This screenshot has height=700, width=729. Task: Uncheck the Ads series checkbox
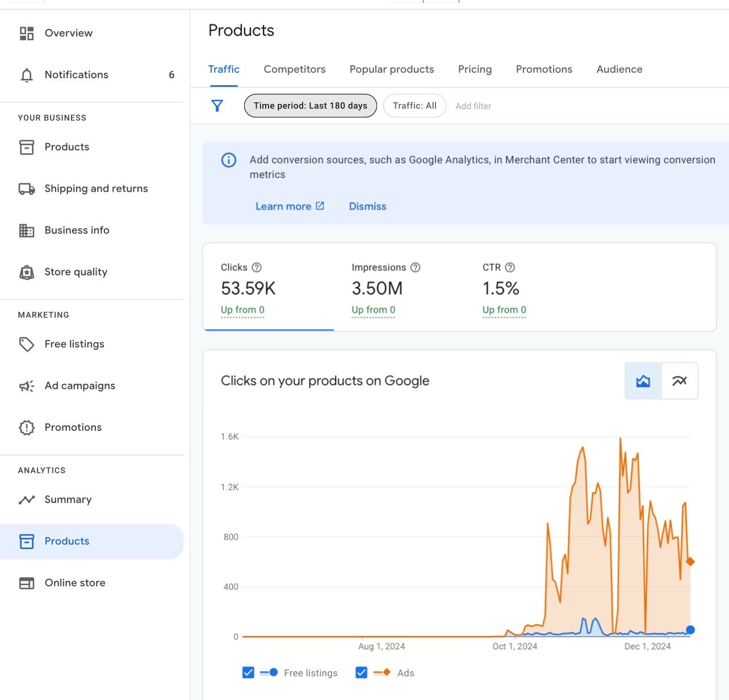(361, 673)
